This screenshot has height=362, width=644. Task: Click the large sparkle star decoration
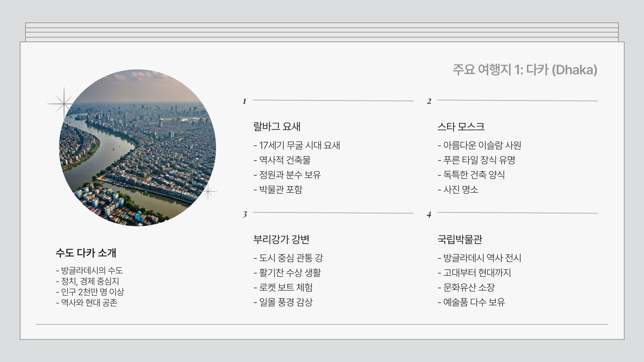pos(63,104)
